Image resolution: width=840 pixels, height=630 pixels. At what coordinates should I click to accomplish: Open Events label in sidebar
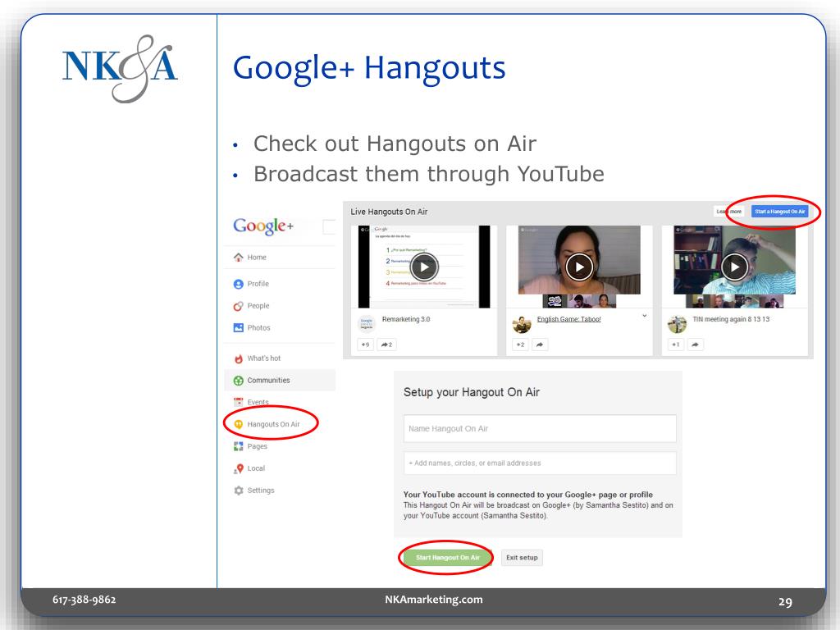point(258,402)
